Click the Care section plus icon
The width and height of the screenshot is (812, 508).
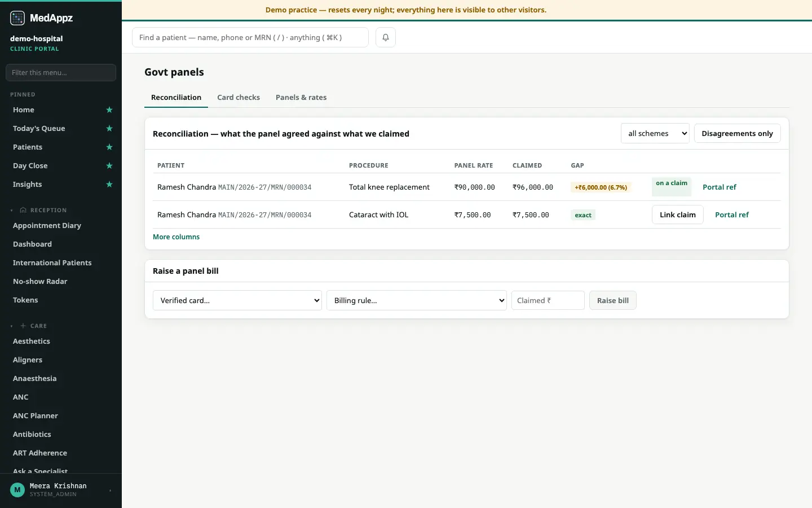point(23,326)
